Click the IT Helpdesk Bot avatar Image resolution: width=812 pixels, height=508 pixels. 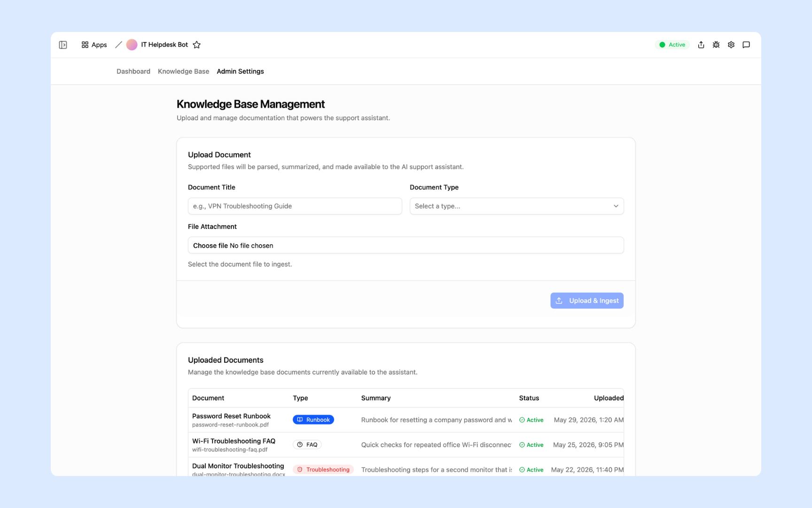click(132, 45)
